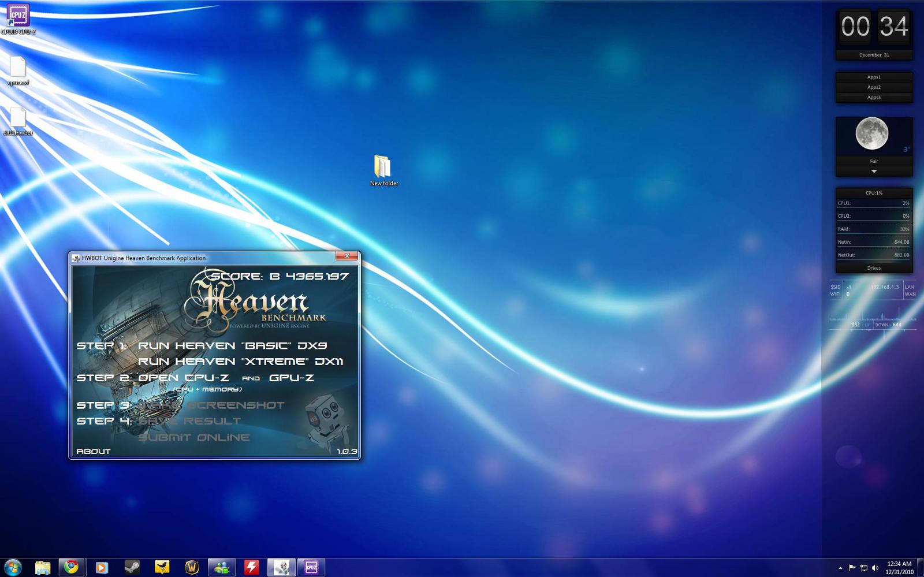This screenshot has width=924, height=577.
Task: Click Take Screenshot in Step 3
Action: tap(211, 405)
